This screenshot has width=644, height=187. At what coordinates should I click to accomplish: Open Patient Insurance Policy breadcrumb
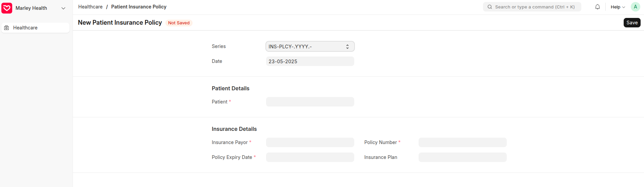click(139, 7)
